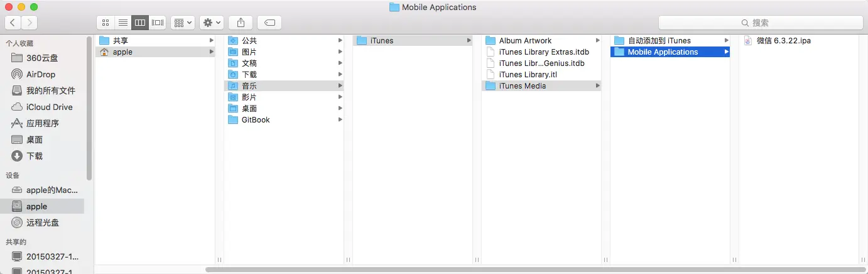Switch to list view
The image size is (868, 274).
[x=123, y=23]
